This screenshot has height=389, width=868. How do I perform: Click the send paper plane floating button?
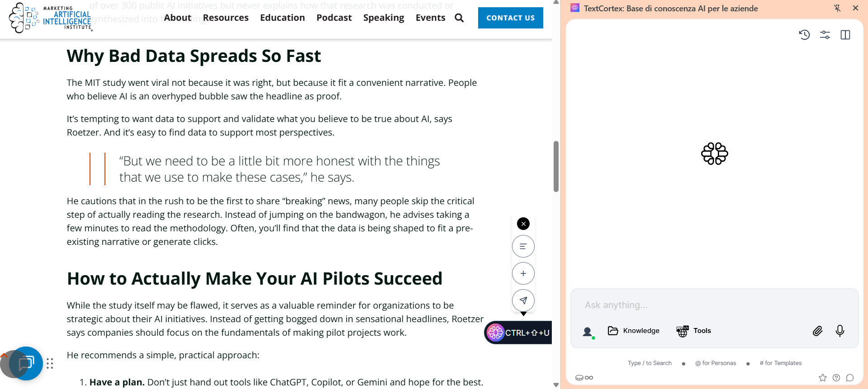[x=523, y=300]
